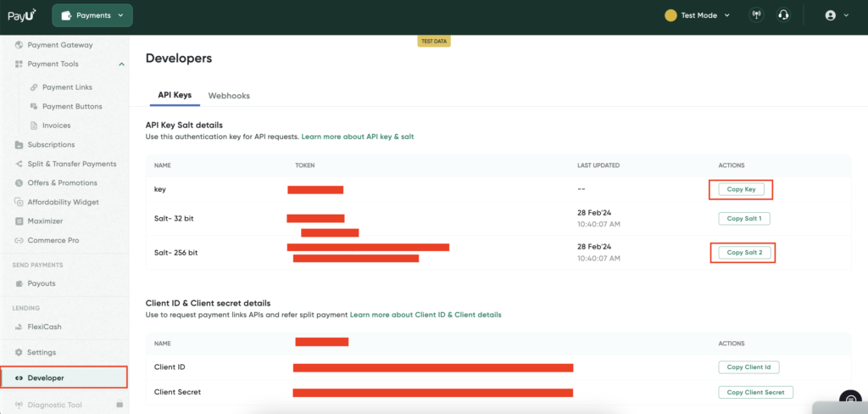868x414 pixels.
Task: Select the 'Salt- 256 bit' row name
Action: point(176,253)
